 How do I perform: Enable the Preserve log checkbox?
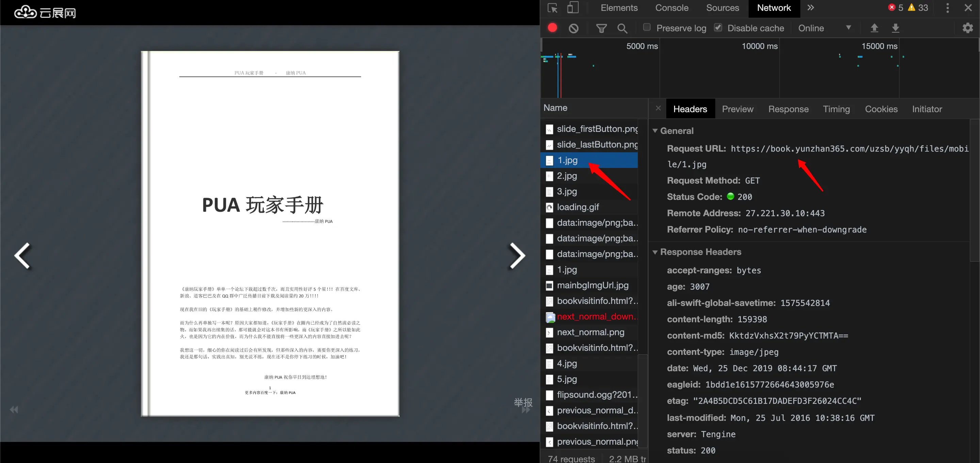point(647,27)
